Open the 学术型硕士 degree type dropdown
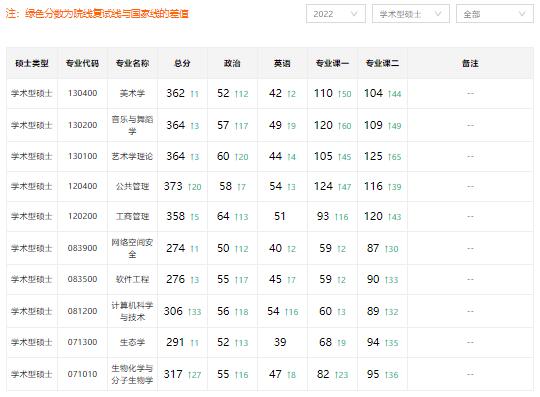Screen dimensions: 540x397 [411, 14]
